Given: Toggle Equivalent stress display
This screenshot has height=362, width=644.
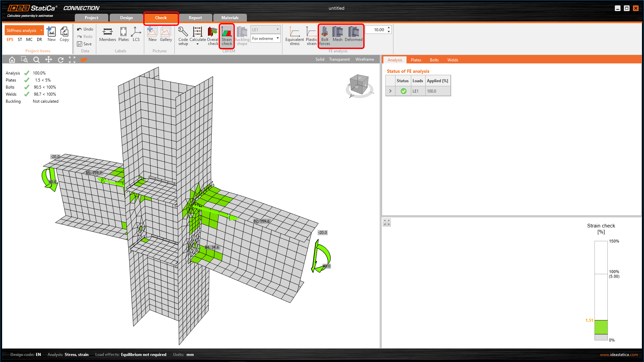Looking at the screenshot, I should pyautogui.click(x=294, y=36).
